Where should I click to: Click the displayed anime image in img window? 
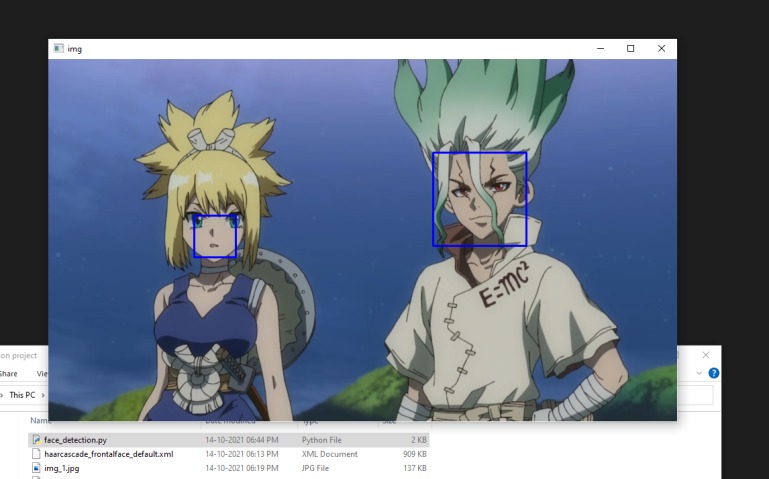pos(362,240)
